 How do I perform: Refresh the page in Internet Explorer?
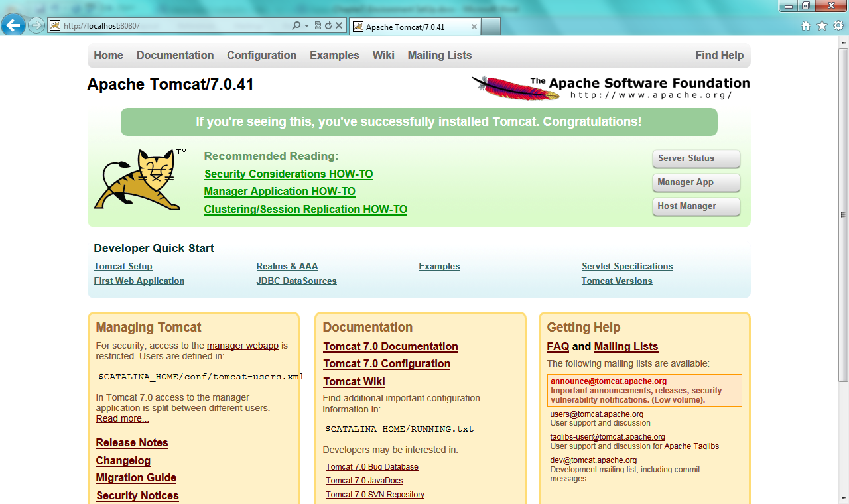pyautogui.click(x=328, y=25)
